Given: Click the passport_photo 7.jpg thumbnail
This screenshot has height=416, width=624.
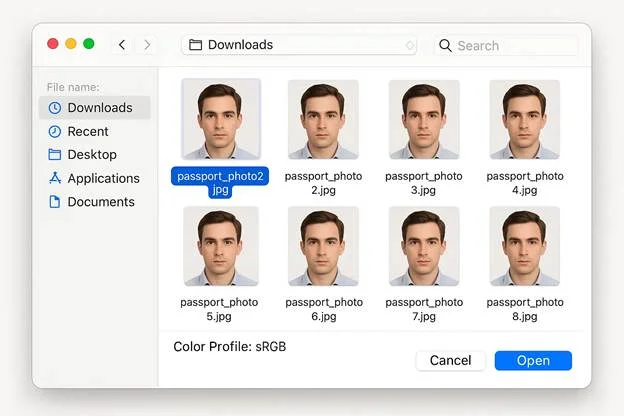Looking at the screenshot, I should pyautogui.click(x=424, y=247).
